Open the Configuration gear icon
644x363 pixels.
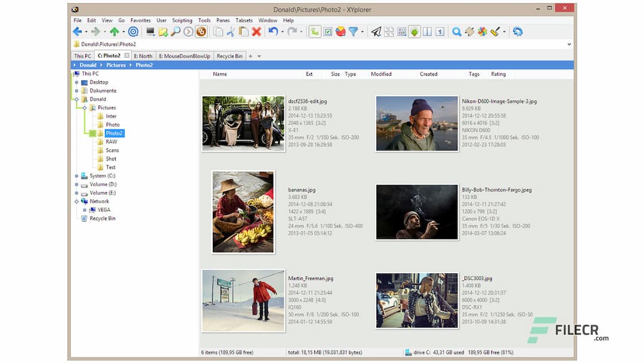point(518,31)
